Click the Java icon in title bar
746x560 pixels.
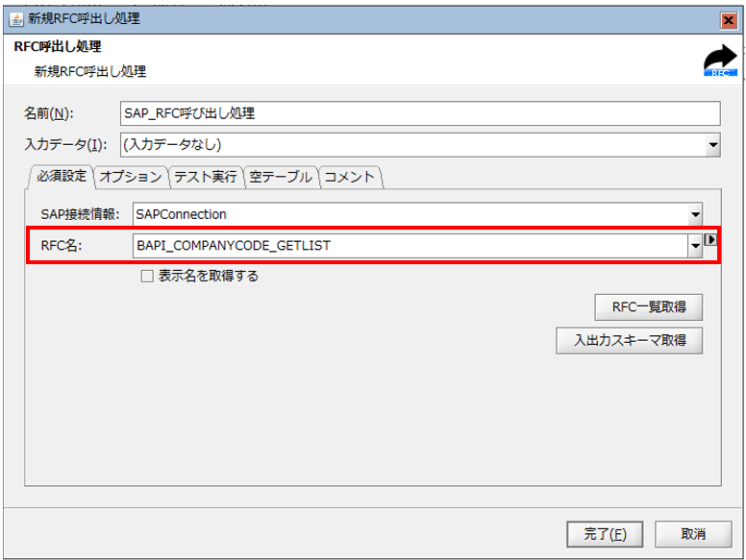point(15,19)
